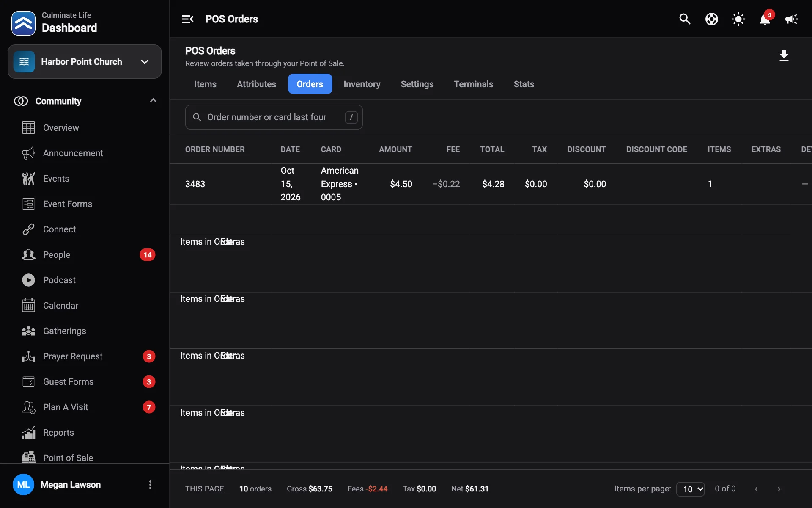The height and width of the screenshot is (508, 812).
Task: Open the search icon in top bar
Action: [685, 19]
